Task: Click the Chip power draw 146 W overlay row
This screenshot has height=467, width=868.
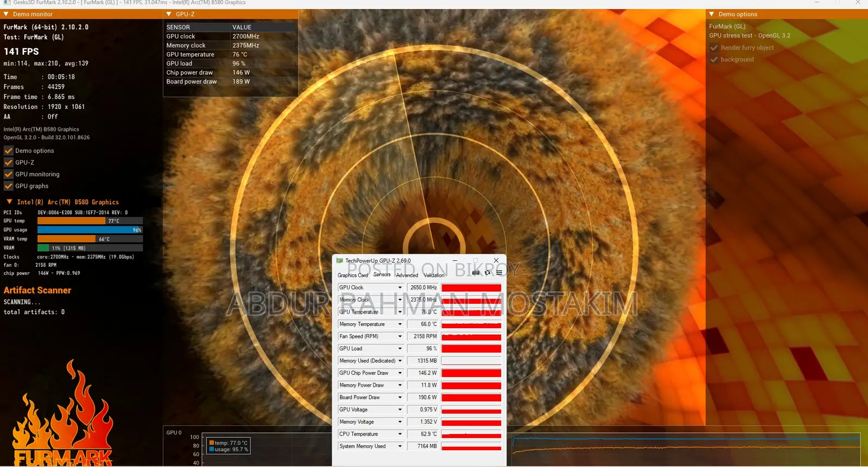Action: pyautogui.click(x=230, y=73)
